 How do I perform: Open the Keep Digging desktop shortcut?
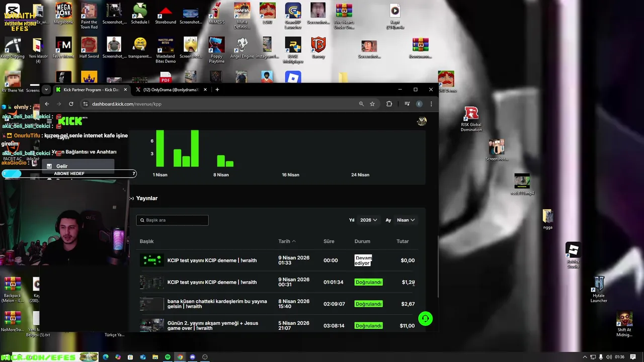13,48
